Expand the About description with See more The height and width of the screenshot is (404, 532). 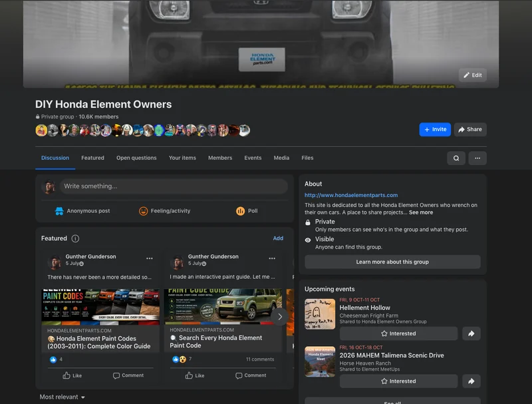tap(421, 212)
